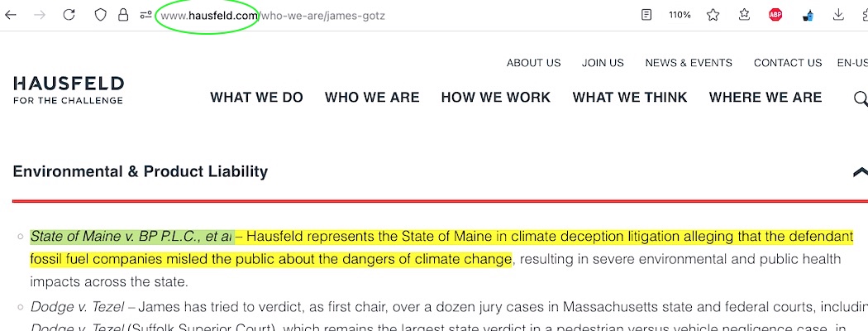Reset the 110% zoom level indicator
The image size is (868, 331).
[x=680, y=15]
